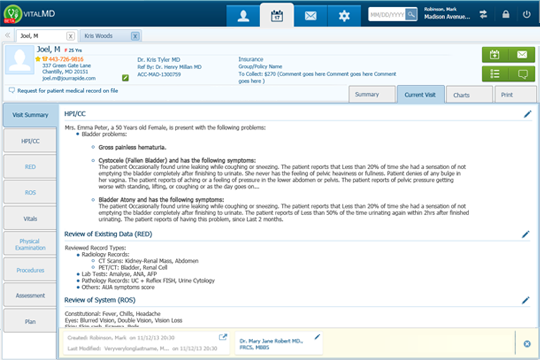Screen dimensions: 540x360
Task: Close the Kris Woods patient tab
Action: (135, 36)
